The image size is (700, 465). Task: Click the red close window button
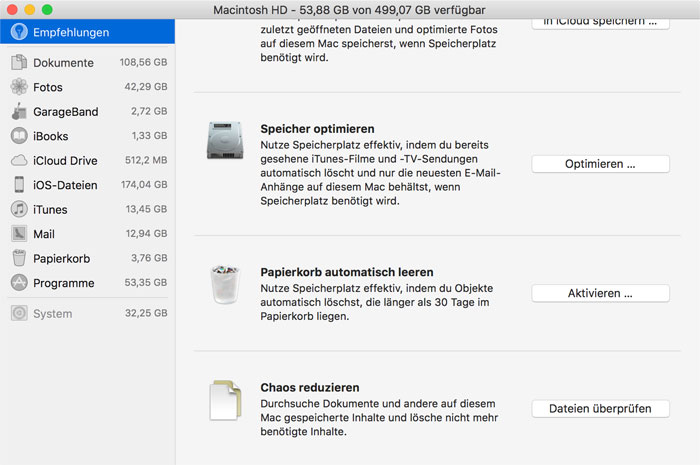click(12, 9)
